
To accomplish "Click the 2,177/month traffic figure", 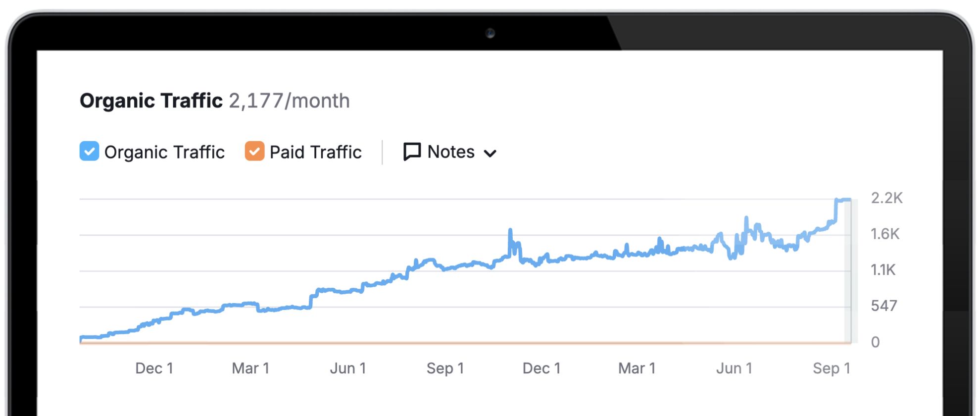I will click(290, 101).
